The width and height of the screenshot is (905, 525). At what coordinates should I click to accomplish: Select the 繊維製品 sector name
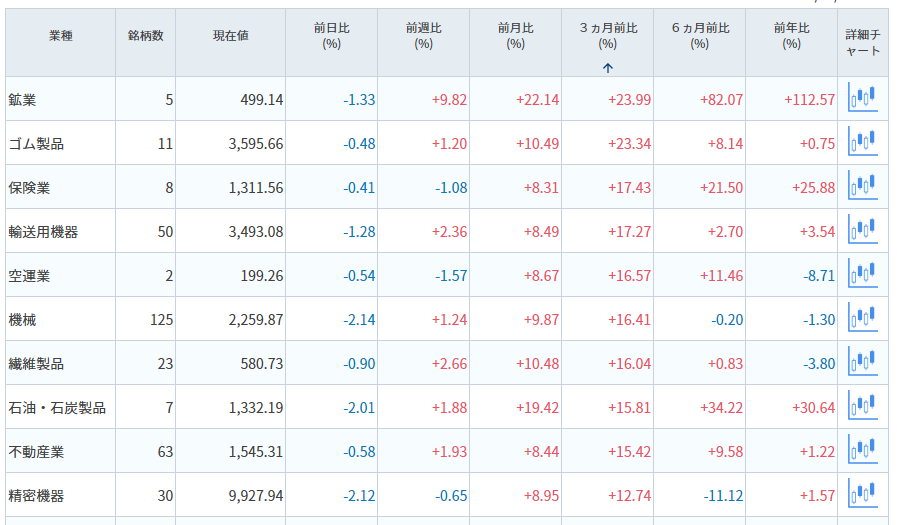[36, 364]
